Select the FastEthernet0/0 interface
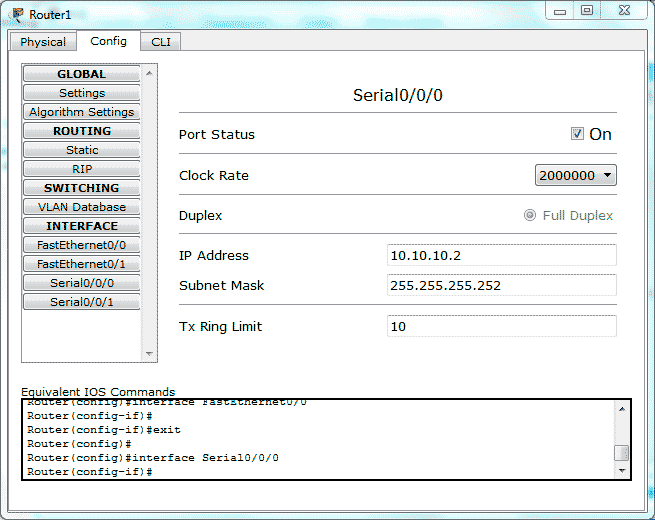The image size is (655, 520). click(82, 245)
